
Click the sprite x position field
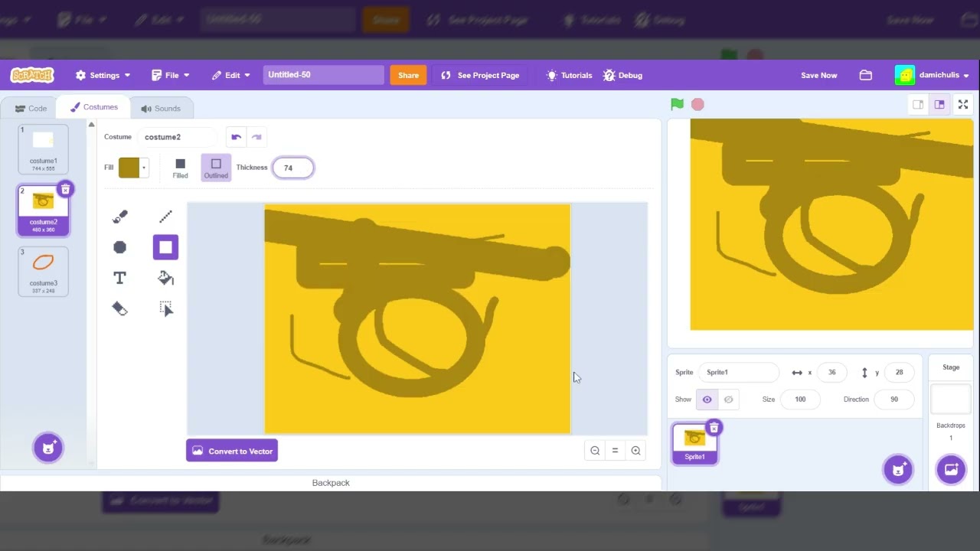coord(831,372)
